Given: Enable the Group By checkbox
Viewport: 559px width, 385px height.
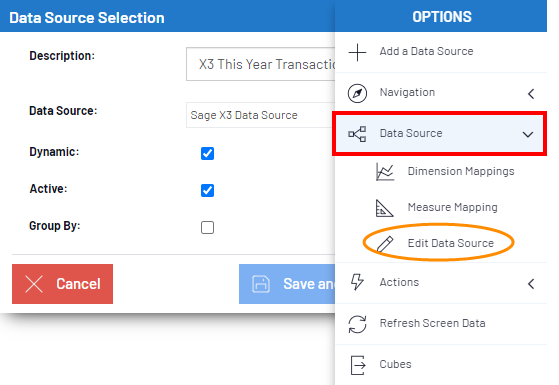Looking at the screenshot, I should pyautogui.click(x=207, y=227).
